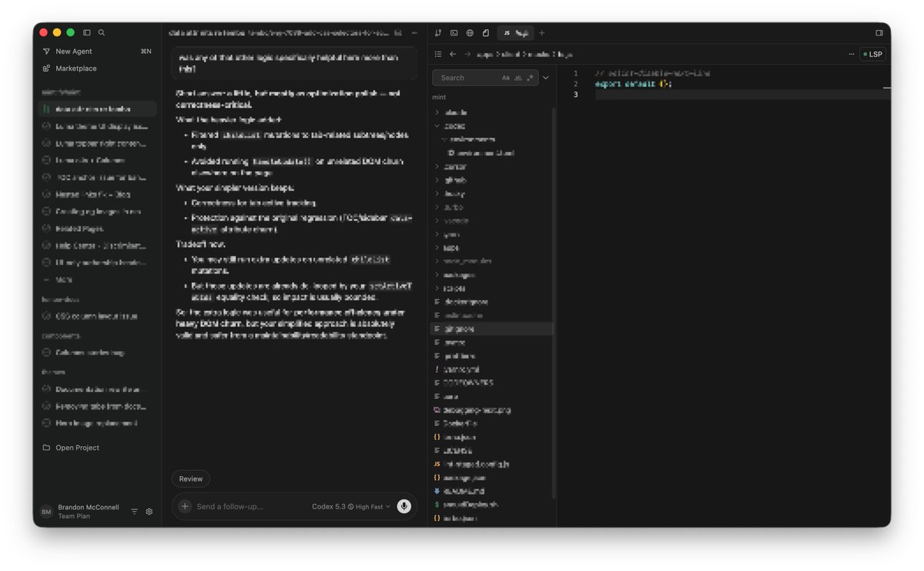Toggle the Match Case Aa option
Screen dimensions: 924x571
coord(506,78)
